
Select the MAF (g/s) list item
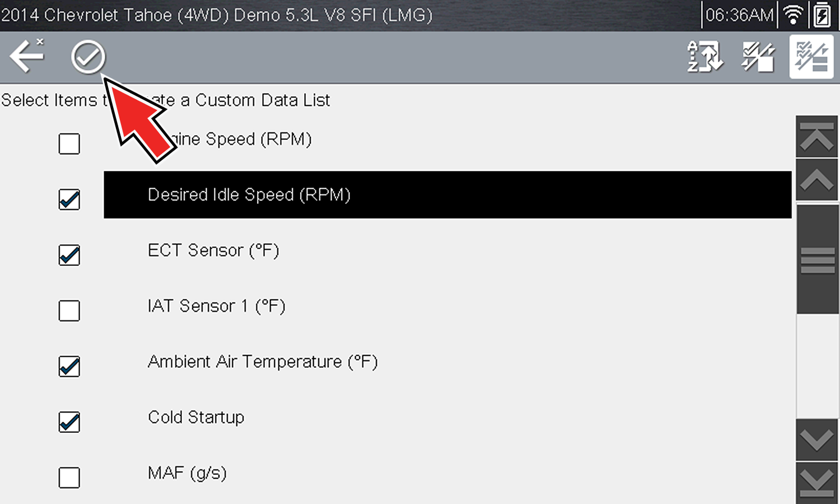187,473
